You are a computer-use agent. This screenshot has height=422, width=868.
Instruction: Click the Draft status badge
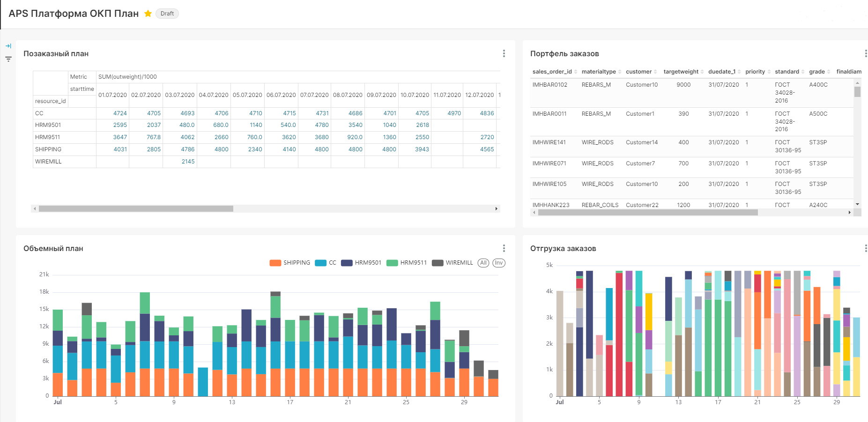[x=167, y=14]
